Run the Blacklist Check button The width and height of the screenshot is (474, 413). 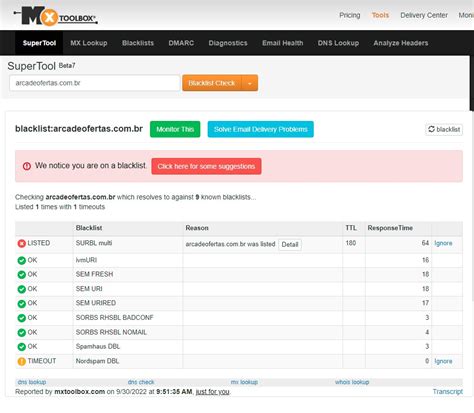pyautogui.click(x=212, y=83)
